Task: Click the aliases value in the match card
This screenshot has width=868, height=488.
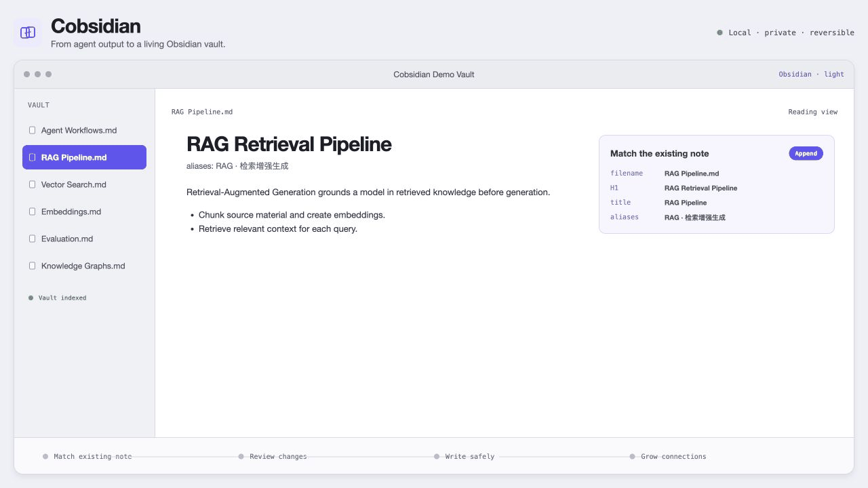Action: pyautogui.click(x=695, y=218)
